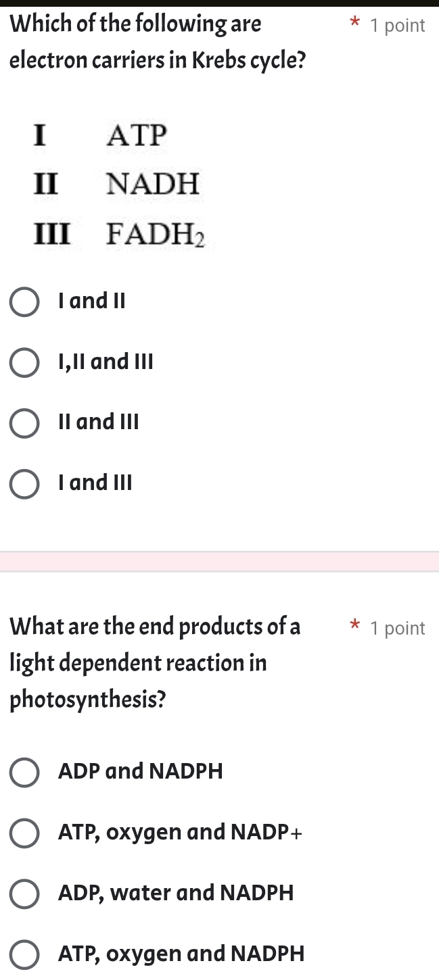Click the divider between the two questions
439x980 pixels.
219,561
